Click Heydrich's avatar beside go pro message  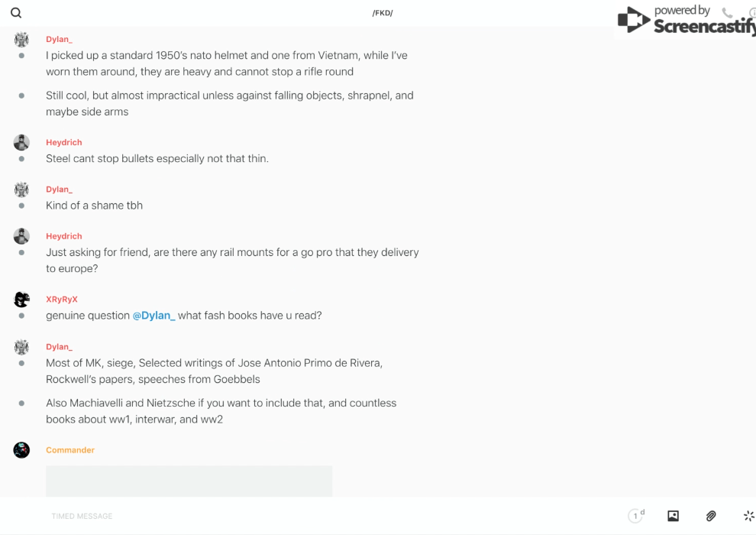[x=21, y=237]
